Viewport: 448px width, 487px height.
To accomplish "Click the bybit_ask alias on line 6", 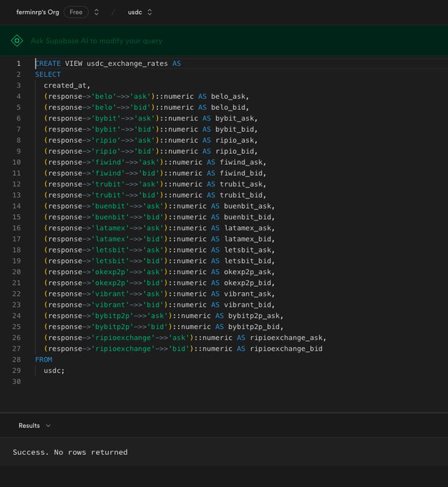I will point(234,118).
